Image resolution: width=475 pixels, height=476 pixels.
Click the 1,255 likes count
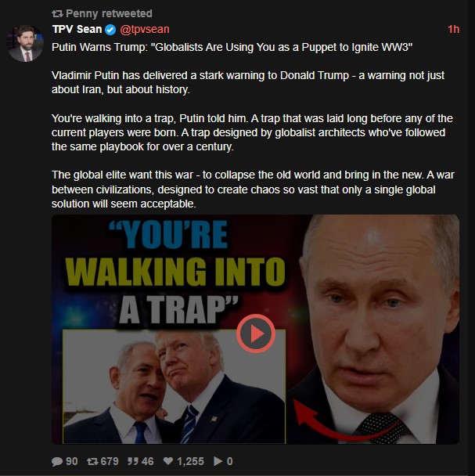190,461
